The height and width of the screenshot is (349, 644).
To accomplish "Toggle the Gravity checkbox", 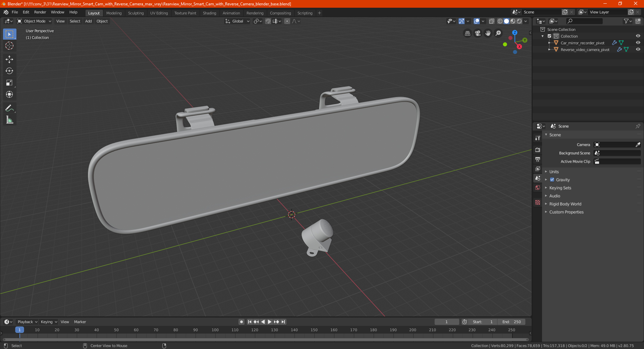I will [x=552, y=180].
